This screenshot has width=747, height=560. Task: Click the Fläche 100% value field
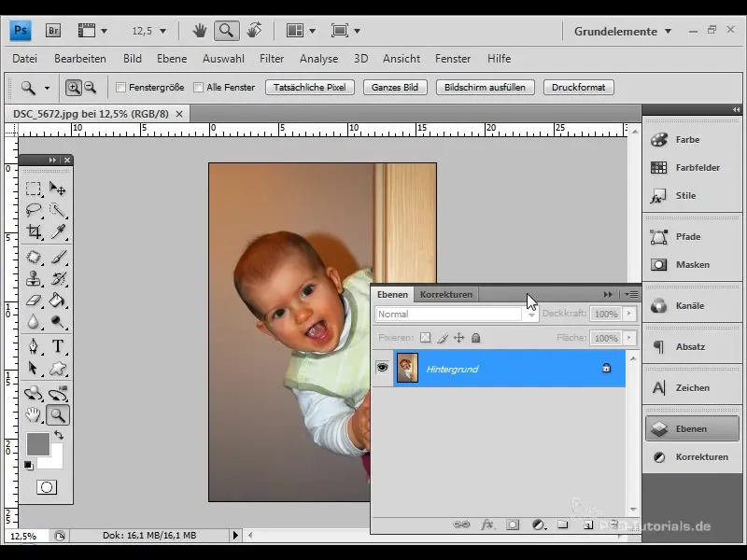[606, 338]
